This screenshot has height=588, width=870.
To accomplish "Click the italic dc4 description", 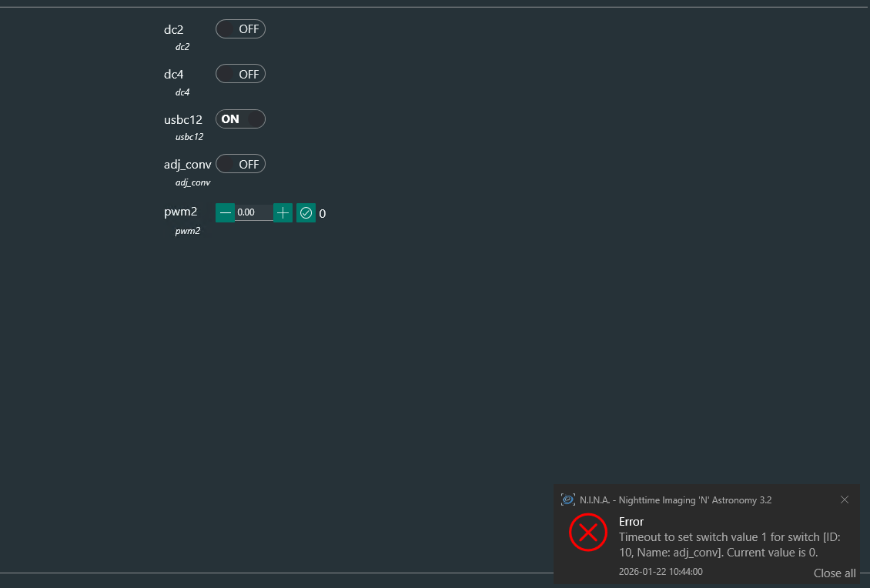I will click(182, 92).
